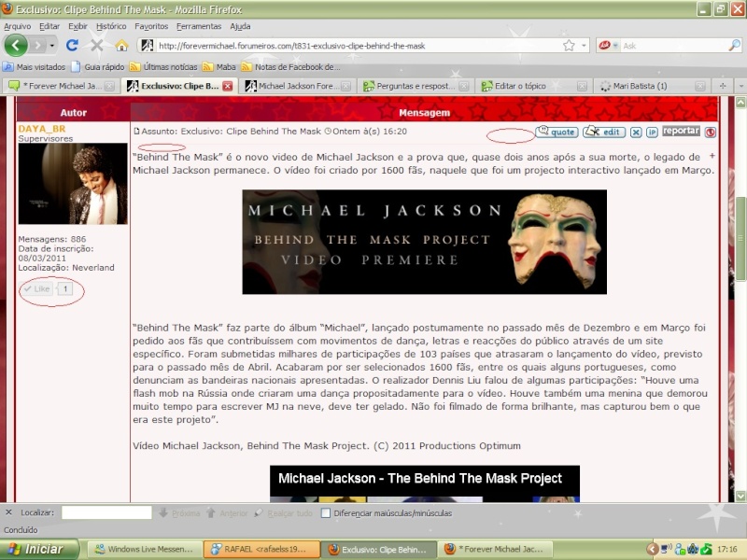The width and height of the screenshot is (747, 560).
Task: Open the Editar menu
Action: 49,26
